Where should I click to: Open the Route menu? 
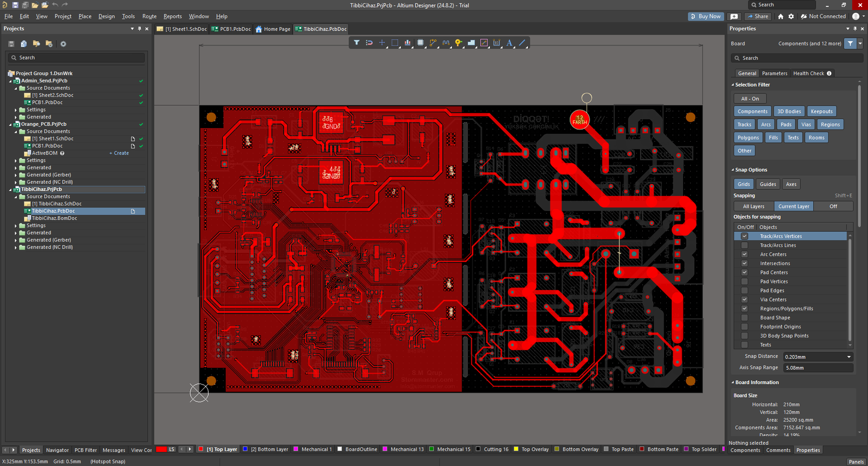[x=149, y=16]
